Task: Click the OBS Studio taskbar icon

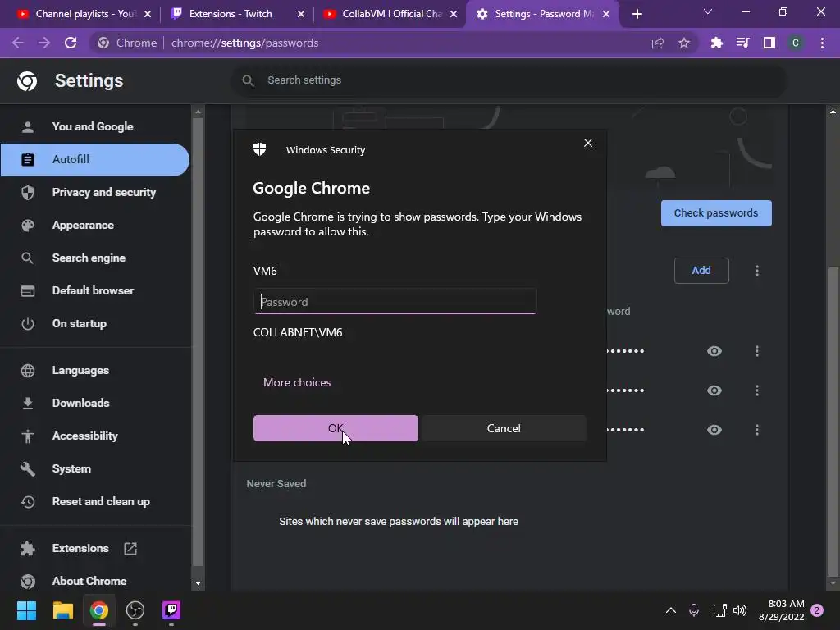Action: (135, 610)
